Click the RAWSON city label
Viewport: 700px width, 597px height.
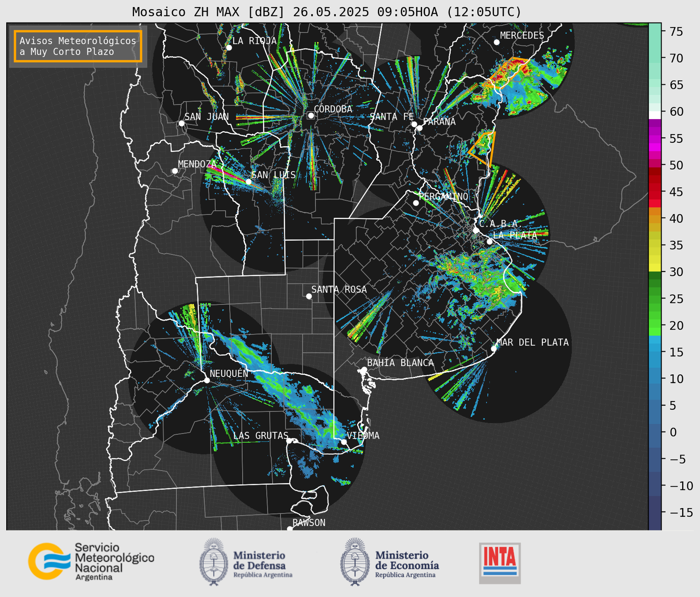coord(309,523)
